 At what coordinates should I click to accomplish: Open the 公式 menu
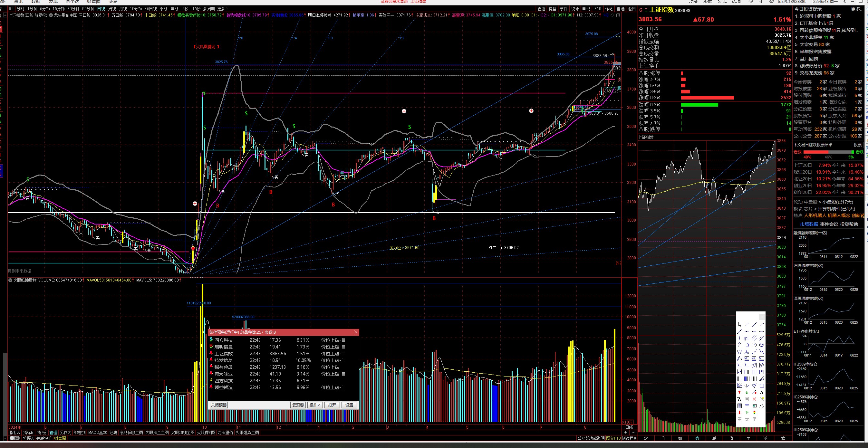722,2
